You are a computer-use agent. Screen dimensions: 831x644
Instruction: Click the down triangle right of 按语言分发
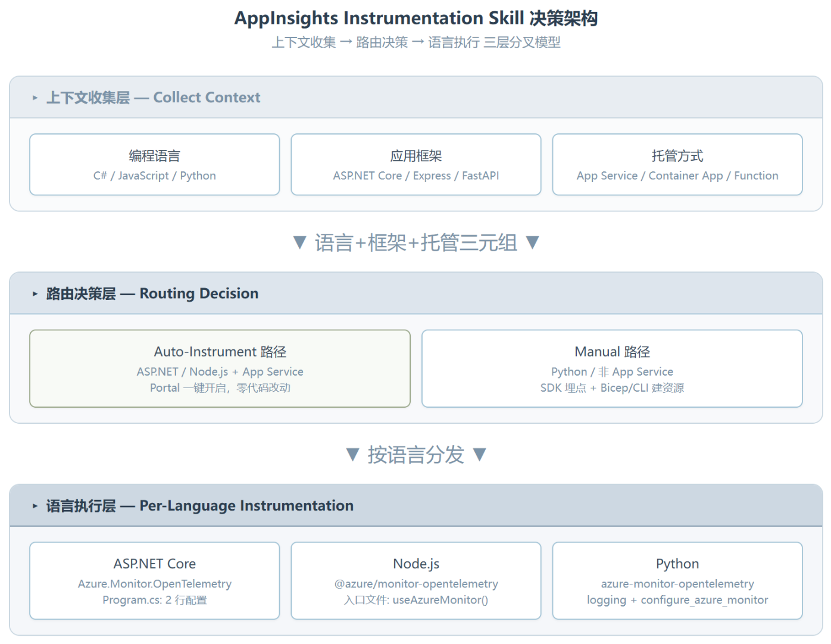(x=480, y=455)
